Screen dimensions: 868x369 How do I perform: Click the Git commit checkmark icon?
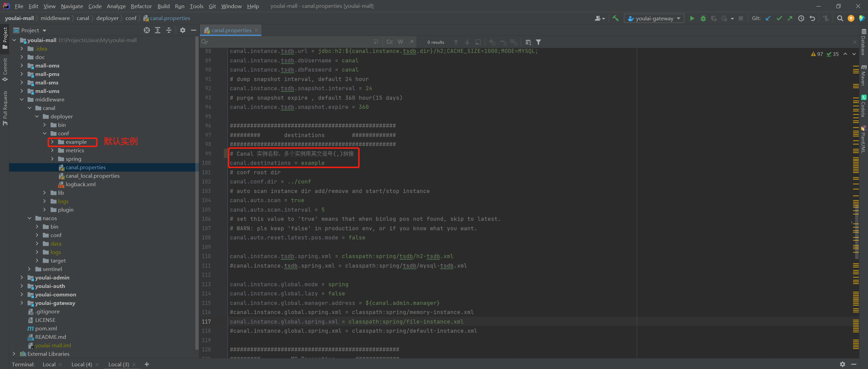[x=779, y=18]
